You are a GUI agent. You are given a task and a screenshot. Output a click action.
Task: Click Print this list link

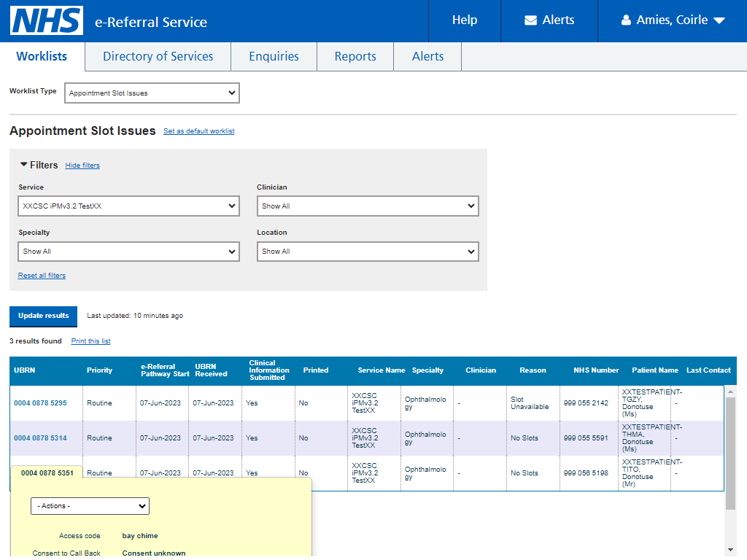[90, 341]
